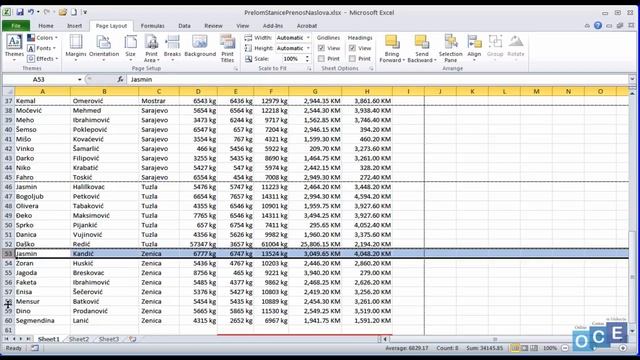Select column G header
The height and width of the screenshot is (360, 640).
point(315,91)
